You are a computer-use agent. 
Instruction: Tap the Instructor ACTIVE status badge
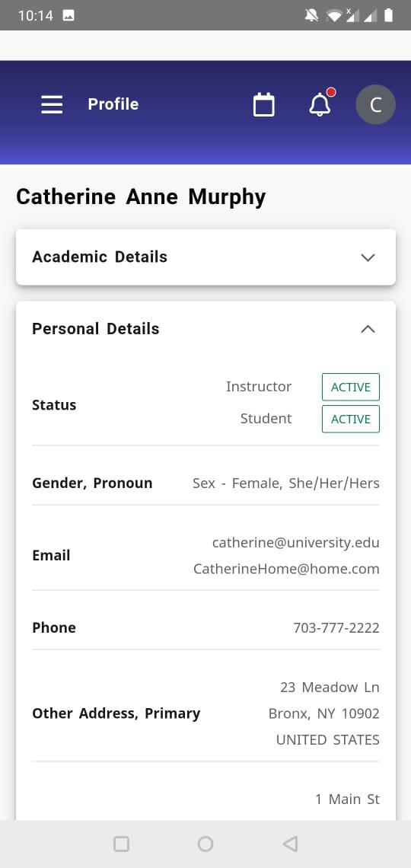click(351, 387)
